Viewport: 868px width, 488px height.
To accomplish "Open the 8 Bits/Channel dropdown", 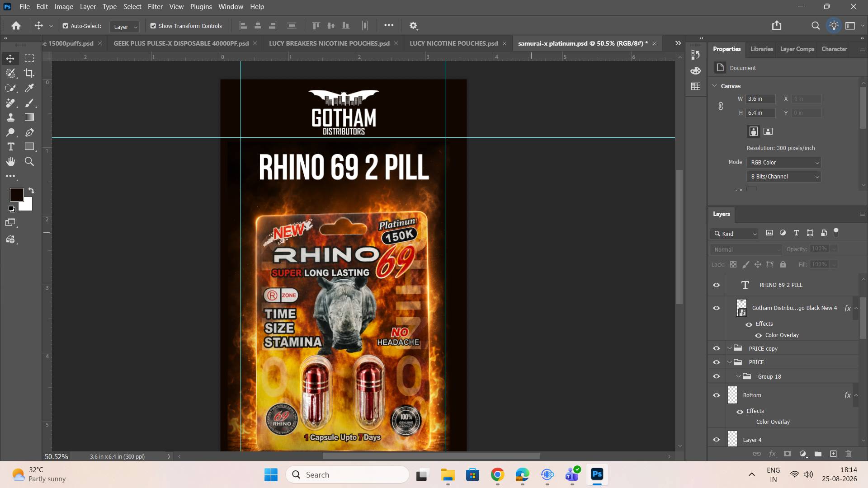I will [784, 177].
